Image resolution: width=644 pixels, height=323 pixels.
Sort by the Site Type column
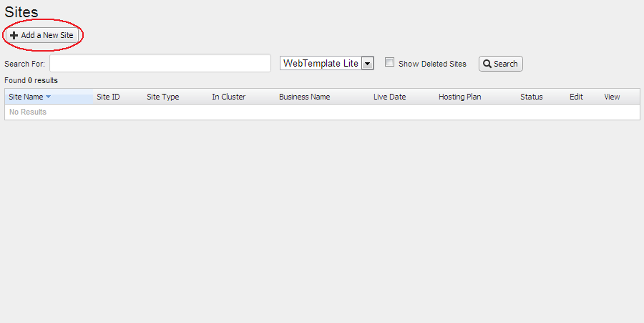pyautogui.click(x=163, y=97)
